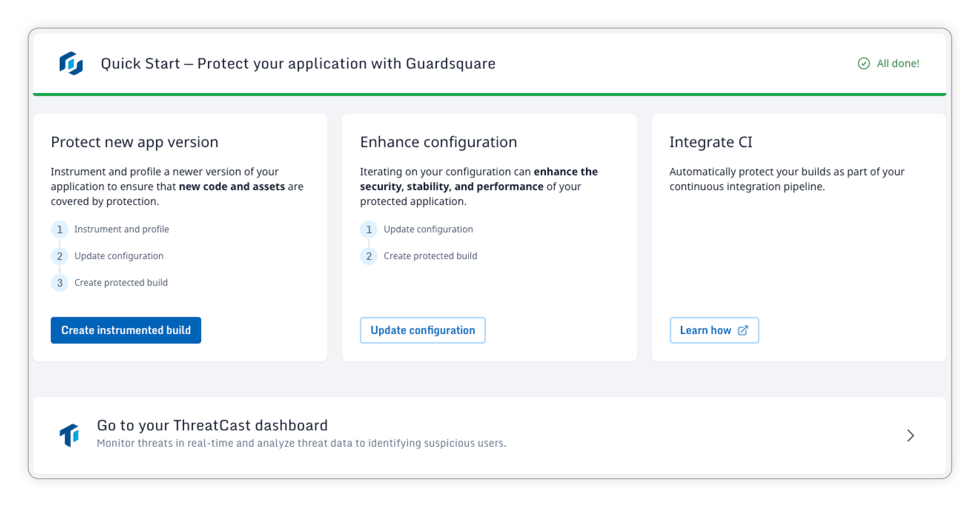This screenshot has width=980, height=510.
Task: Open Learn how for CI integration
Action: 714,330
